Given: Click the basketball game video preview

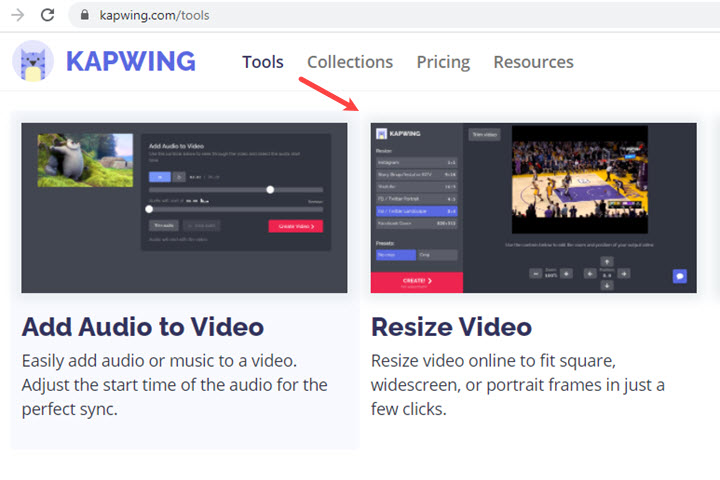Looking at the screenshot, I should 579,180.
